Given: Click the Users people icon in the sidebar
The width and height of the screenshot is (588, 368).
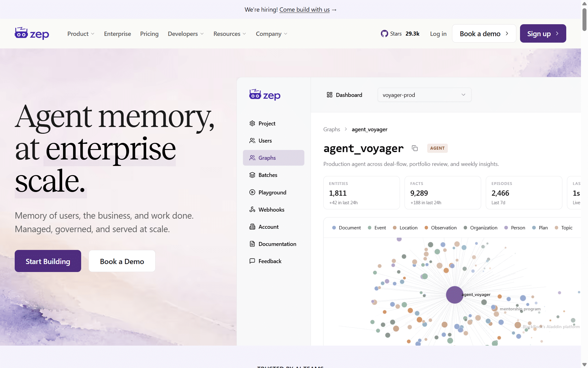Looking at the screenshot, I should (x=252, y=140).
